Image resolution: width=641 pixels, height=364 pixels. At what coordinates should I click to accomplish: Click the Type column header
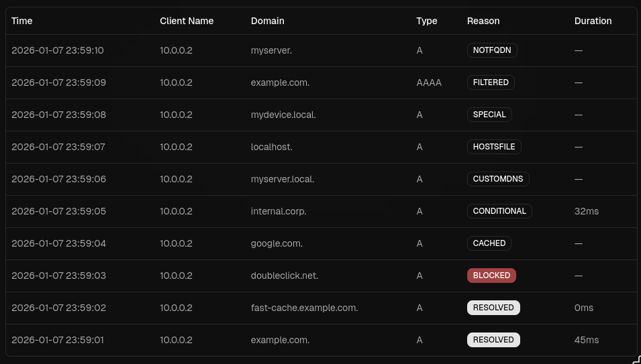(x=426, y=21)
